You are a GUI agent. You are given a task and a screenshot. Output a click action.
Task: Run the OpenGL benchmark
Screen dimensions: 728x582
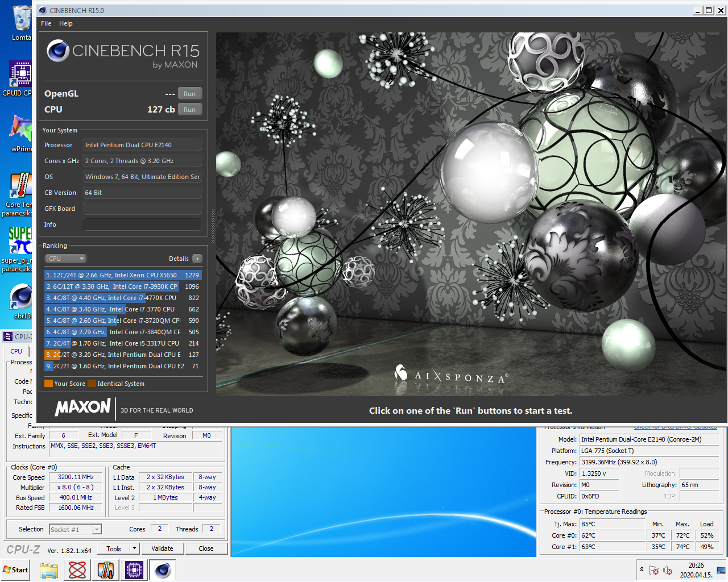190,94
